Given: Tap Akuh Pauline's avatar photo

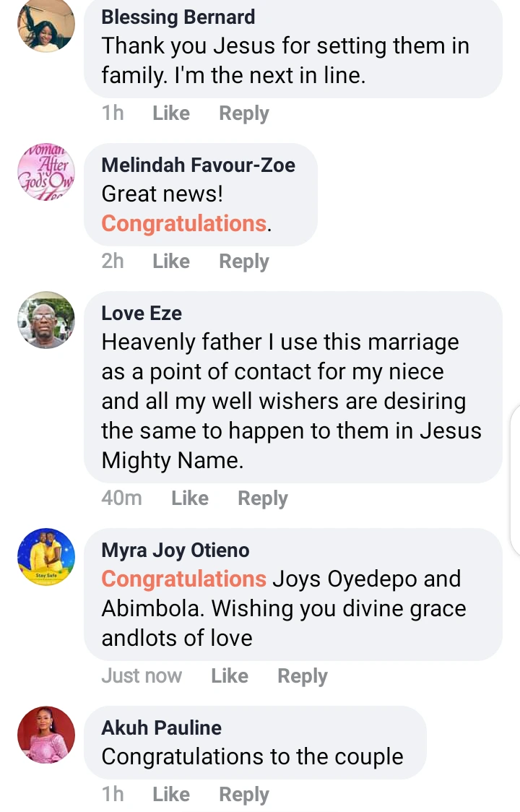Looking at the screenshot, I should tap(45, 735).
